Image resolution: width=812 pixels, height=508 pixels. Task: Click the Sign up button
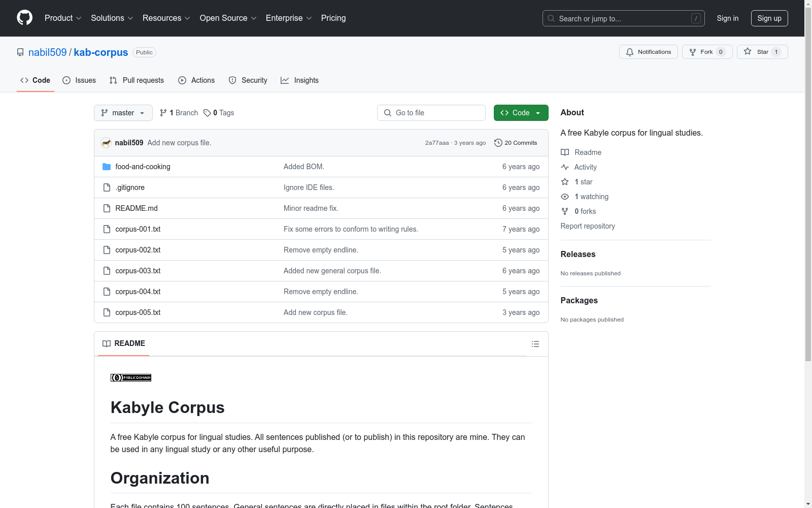pyautogui.click(x=769, y=18)
